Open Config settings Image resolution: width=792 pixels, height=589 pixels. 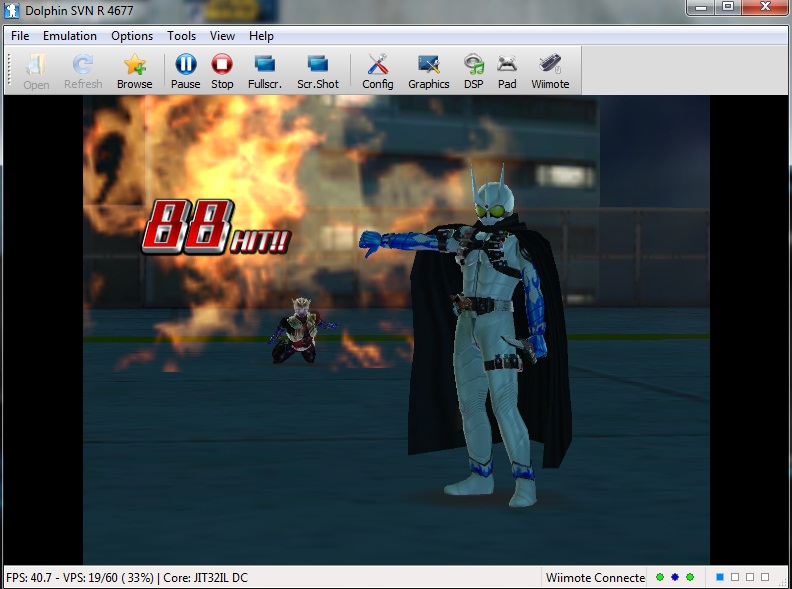point(377,71)
